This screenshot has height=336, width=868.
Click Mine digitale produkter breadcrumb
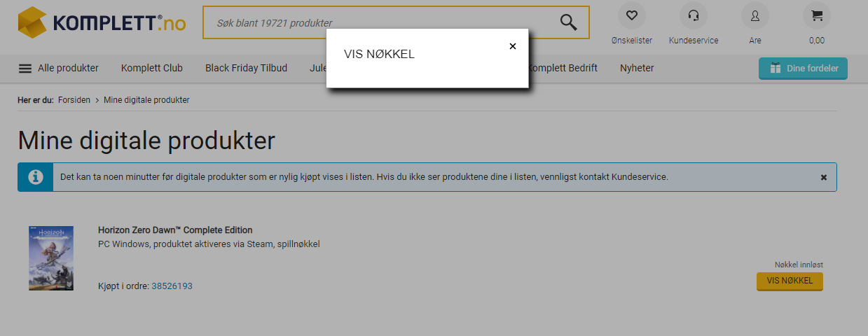pyautogui.click(x=146, y=100)
